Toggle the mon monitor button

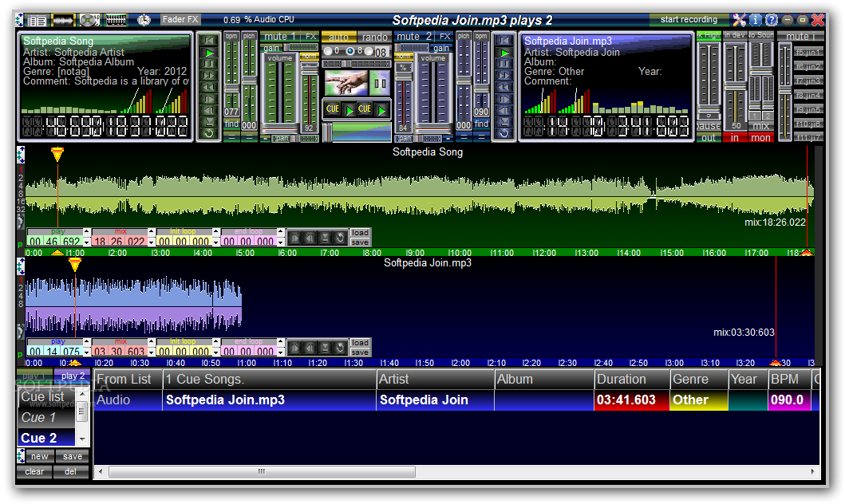pos(760,138)
